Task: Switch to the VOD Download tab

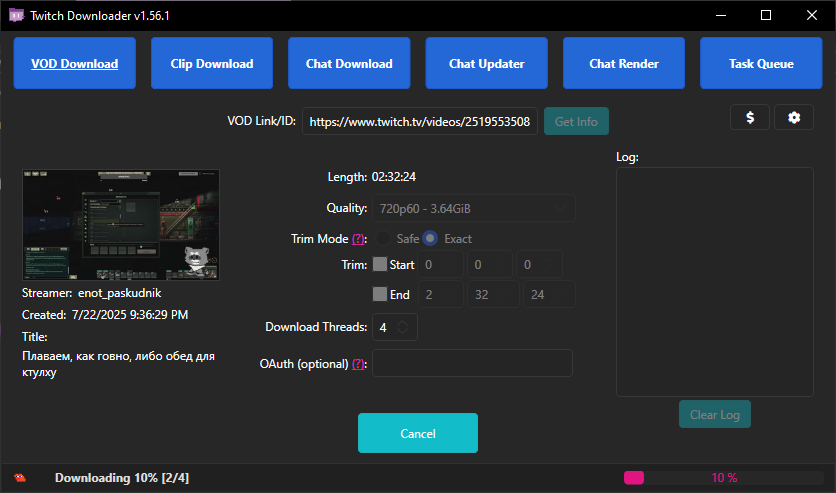Action: click(x=75, y=63)
